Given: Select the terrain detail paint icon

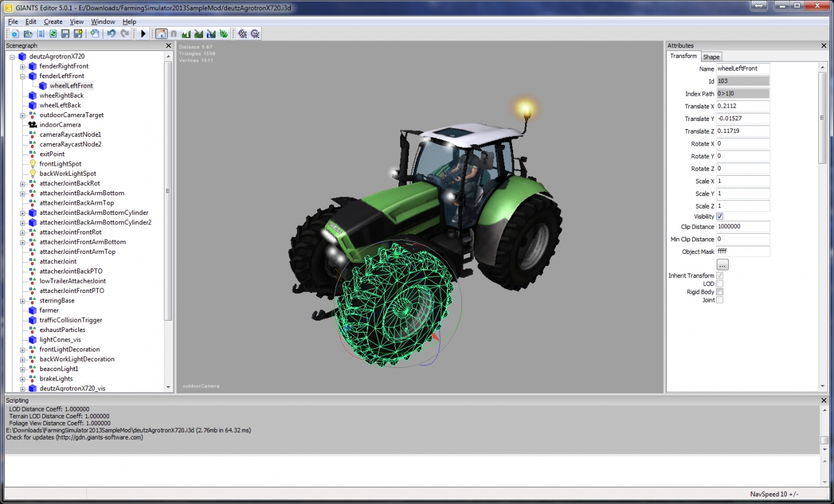Looking at the screenshot, I should click(199, 33).
